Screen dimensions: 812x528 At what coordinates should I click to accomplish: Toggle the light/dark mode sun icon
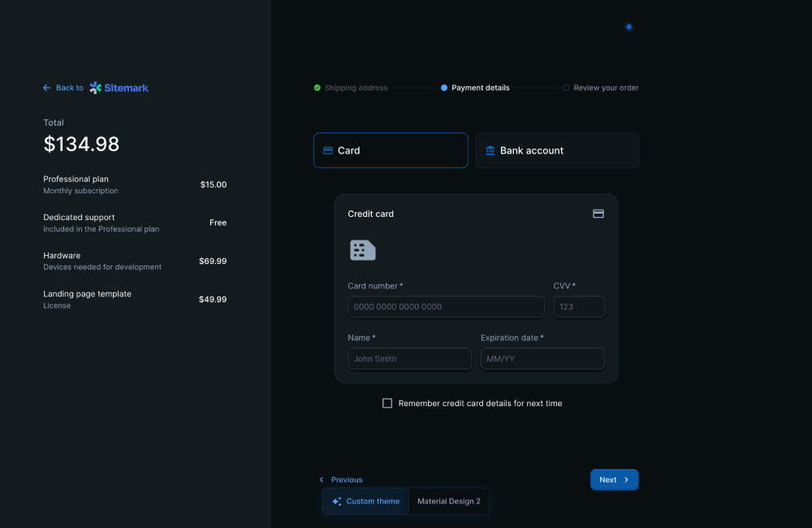point(628,27)
